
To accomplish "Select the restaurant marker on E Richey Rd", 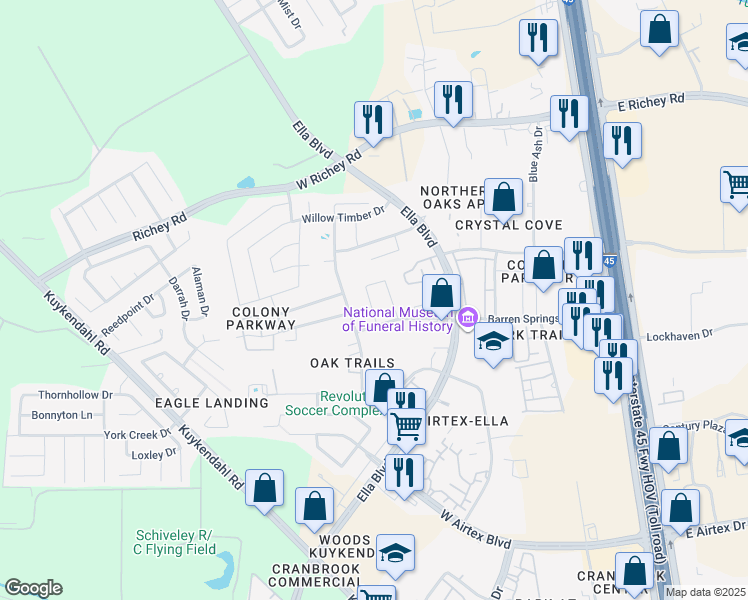I will 570,114.
